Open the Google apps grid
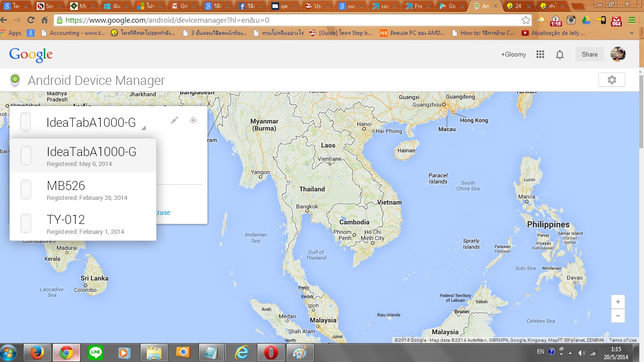Viewport: 644px width, 362px height. point(540,55)
